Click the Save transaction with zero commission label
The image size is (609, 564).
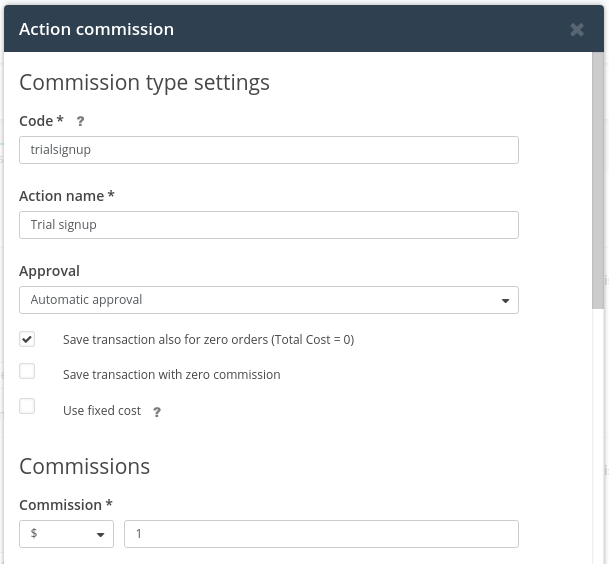click(172, 374)
